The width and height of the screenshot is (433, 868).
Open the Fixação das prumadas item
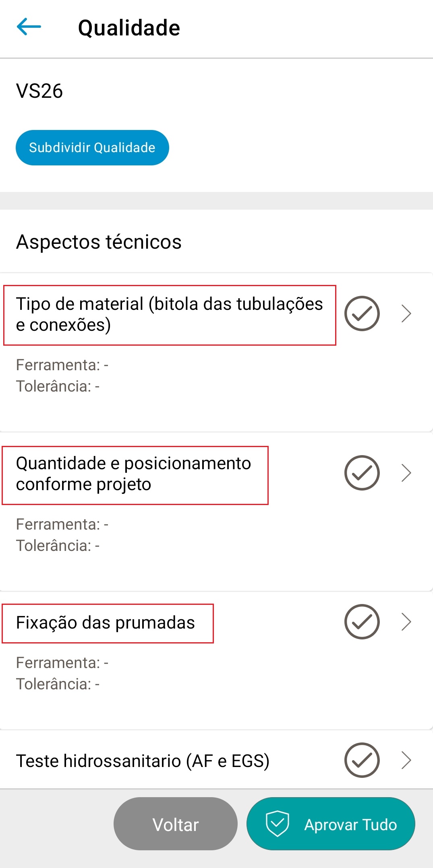tap(106, 623)
